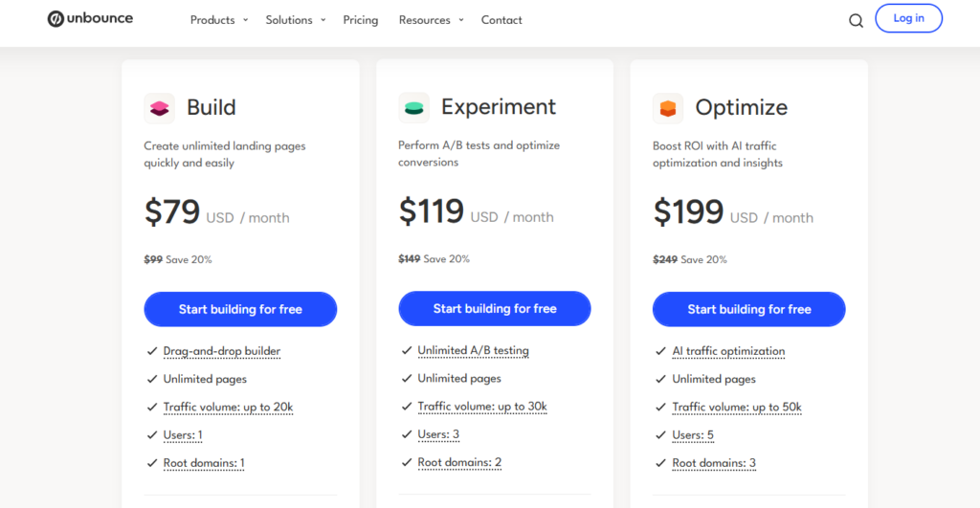This screenshot has height=508, width=980.
Task: Expand the Resources dropdown menu
Action: (x=431, y=20)
